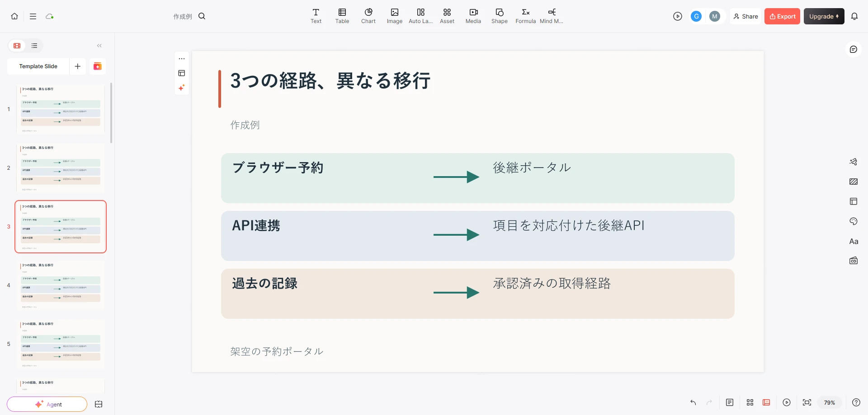The width and height of the screenshot is (868, 415).
Task: Open collaborator G avatar
Action: click(696, 16)
